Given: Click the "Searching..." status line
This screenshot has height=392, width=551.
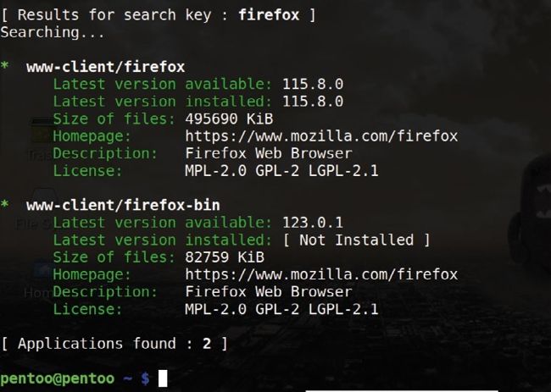Looking at the screenshot, I should pyautogui.click(x=53, y=32).
